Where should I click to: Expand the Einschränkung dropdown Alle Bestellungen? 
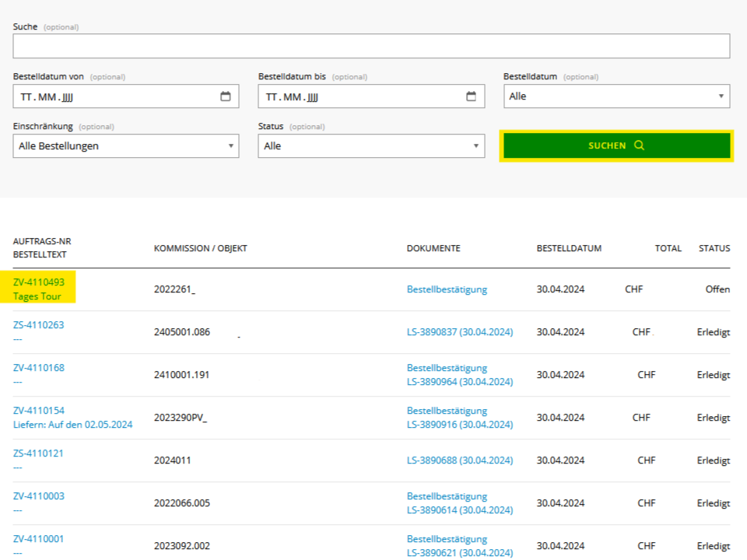pos(126,145)
